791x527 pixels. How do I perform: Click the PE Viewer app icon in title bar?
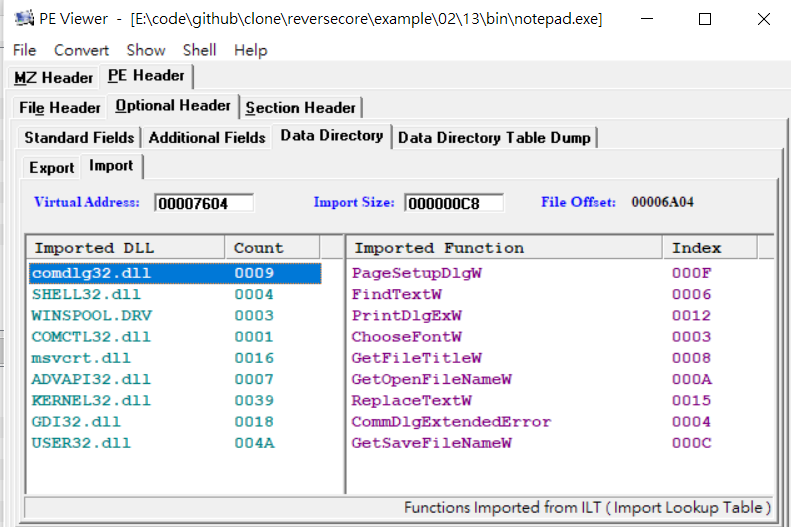click(x=24, y=19)
